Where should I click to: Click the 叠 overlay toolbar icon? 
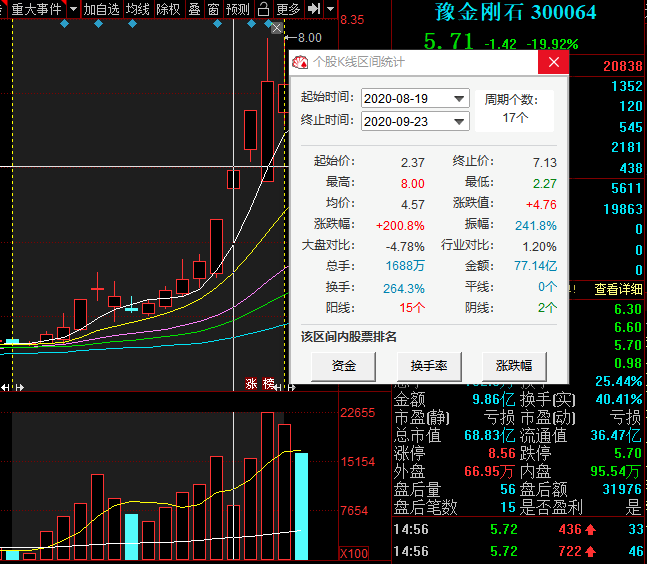coord(194,9)
